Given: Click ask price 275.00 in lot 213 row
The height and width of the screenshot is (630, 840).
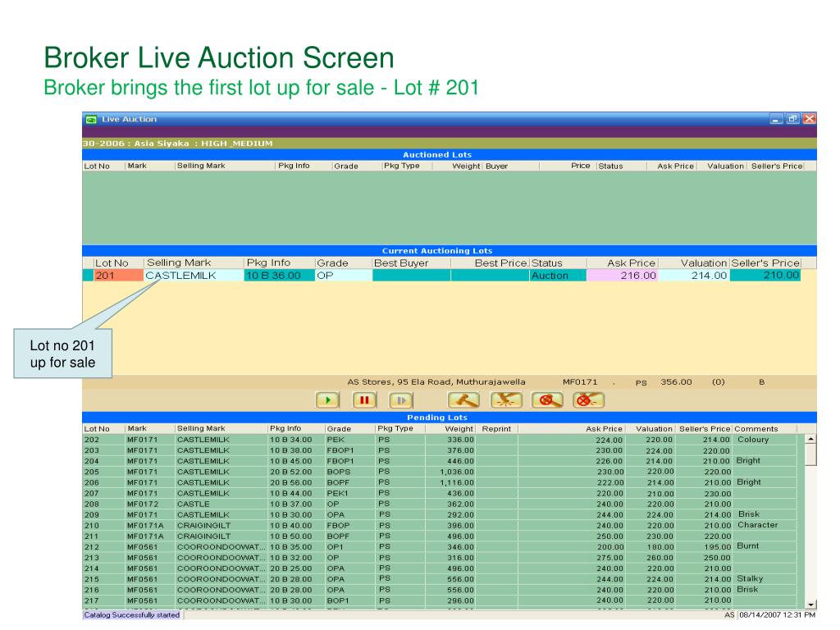Looking at the screenshot, I should 610,558.
